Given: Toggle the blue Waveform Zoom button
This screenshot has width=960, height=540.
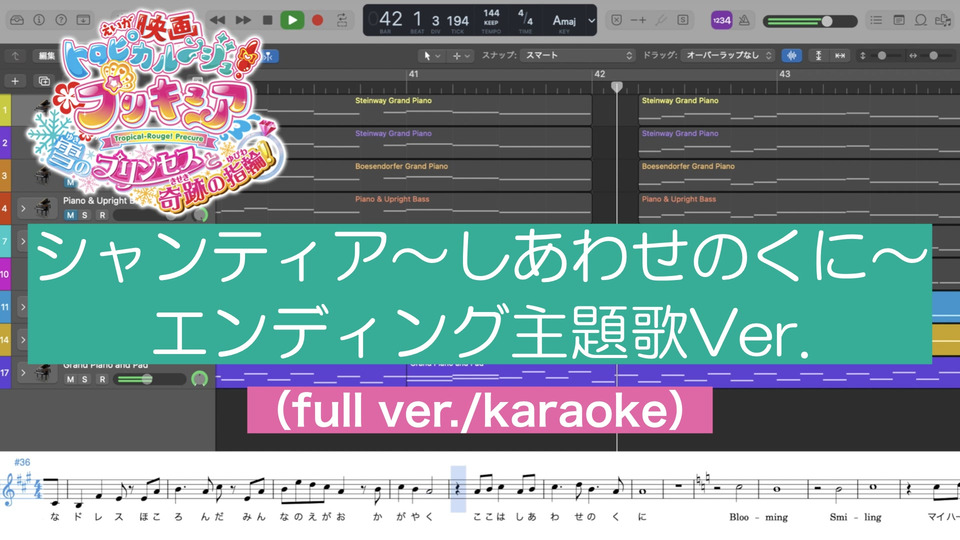Looking at the screenshot, I should tap(792, 56).
